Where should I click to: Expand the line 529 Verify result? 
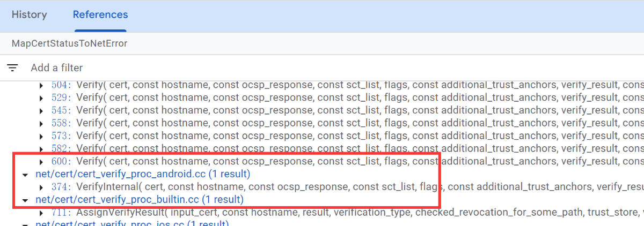pos(41,97)
